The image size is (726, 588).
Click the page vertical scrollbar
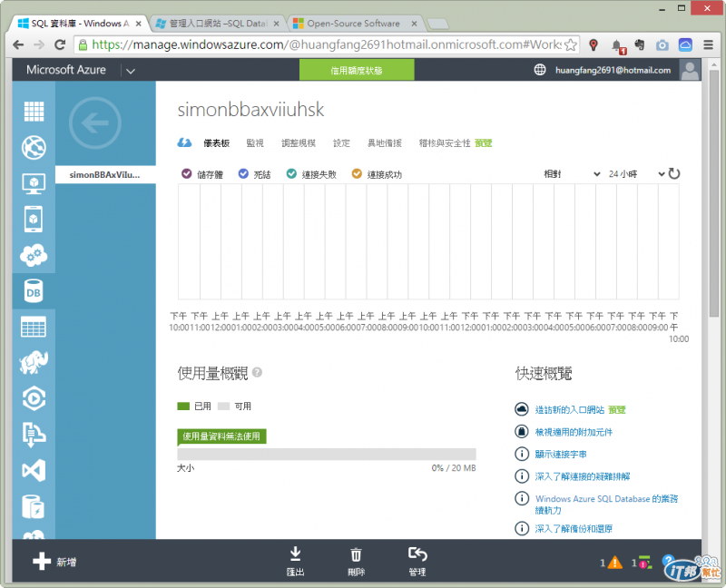coord(713,193)
